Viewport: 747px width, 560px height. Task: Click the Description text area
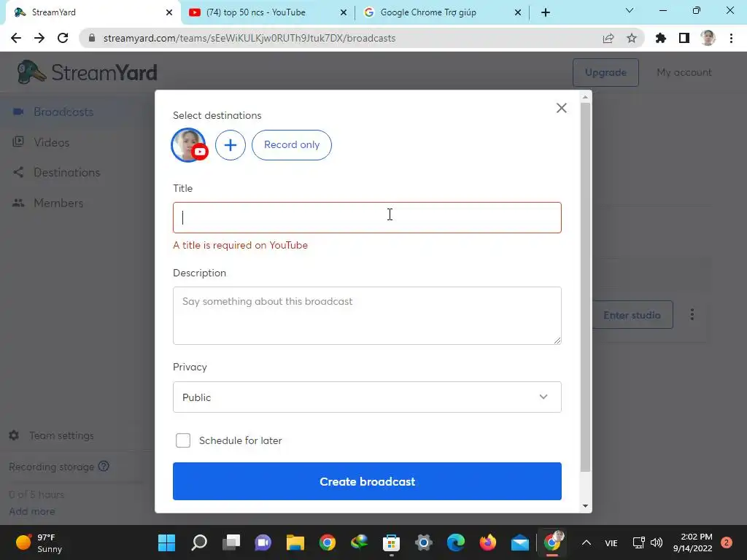coord(367,315)
